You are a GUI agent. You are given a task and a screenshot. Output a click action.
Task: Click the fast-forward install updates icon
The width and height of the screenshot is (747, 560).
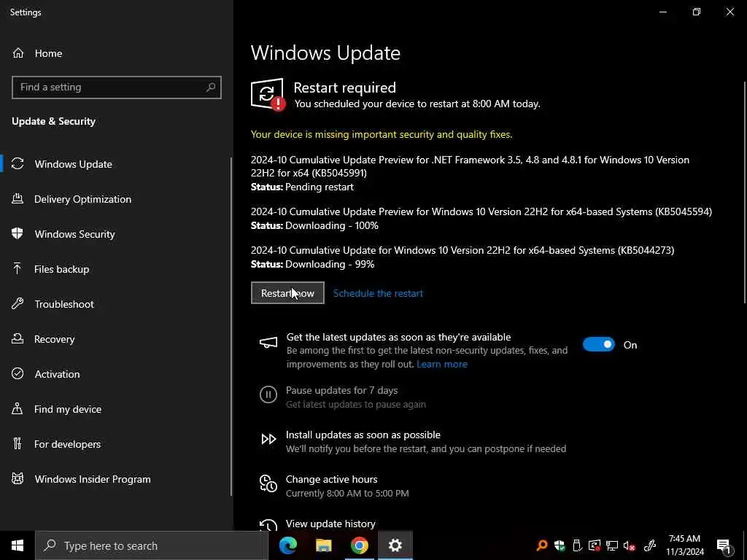[x=268, y=439]
